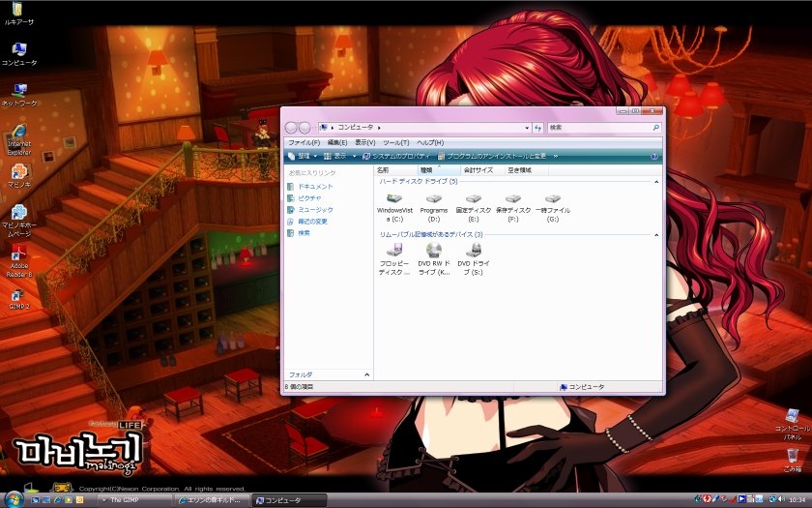The width and height of the screenshot is (812, 508).
Task: Collapse the リムーバブル記憶域があるデバイス group
Action: pos(656,235)
